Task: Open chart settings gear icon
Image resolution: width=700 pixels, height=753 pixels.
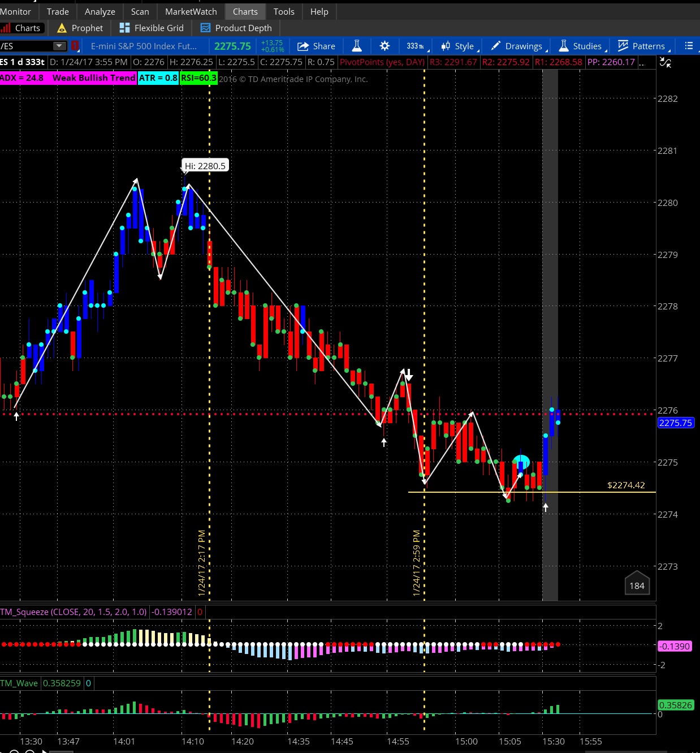Action: [x=384, y=46]
